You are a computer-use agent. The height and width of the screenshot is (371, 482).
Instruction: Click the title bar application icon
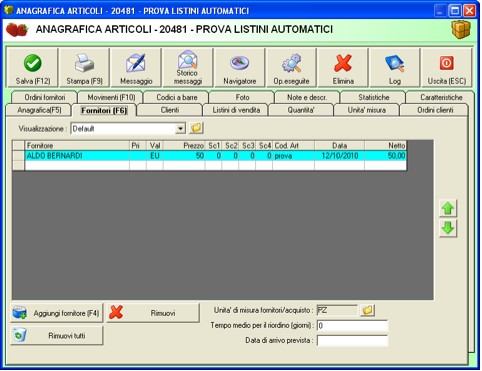tap(8, 10)
